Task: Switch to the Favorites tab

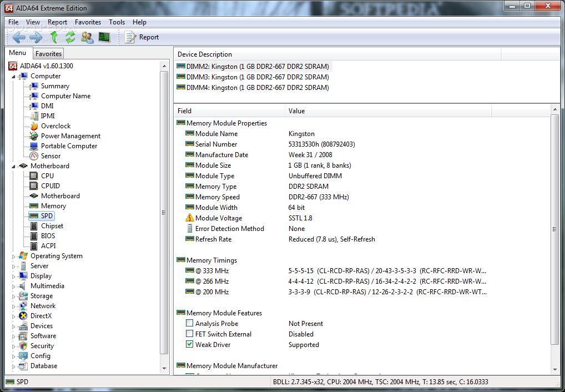Action: pyautogui.click(x=48, y=53)
